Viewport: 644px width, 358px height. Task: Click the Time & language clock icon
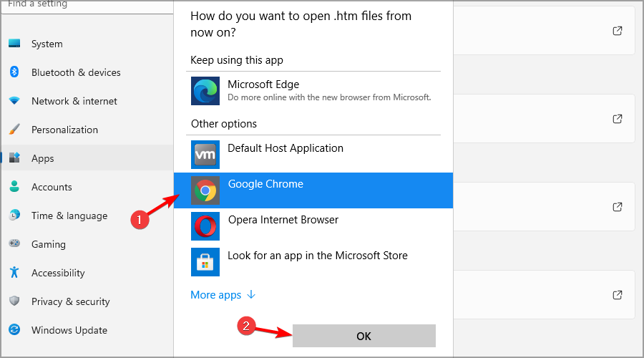14,215
